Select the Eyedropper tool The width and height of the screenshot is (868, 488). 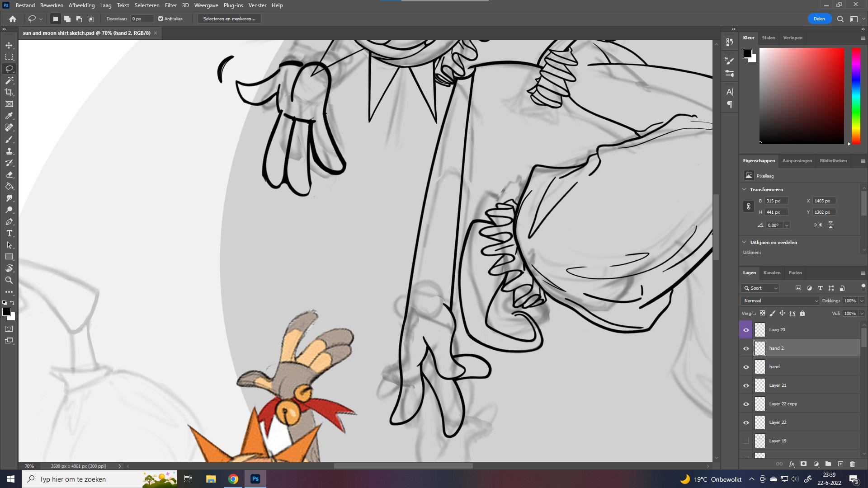tap(9, 116)
